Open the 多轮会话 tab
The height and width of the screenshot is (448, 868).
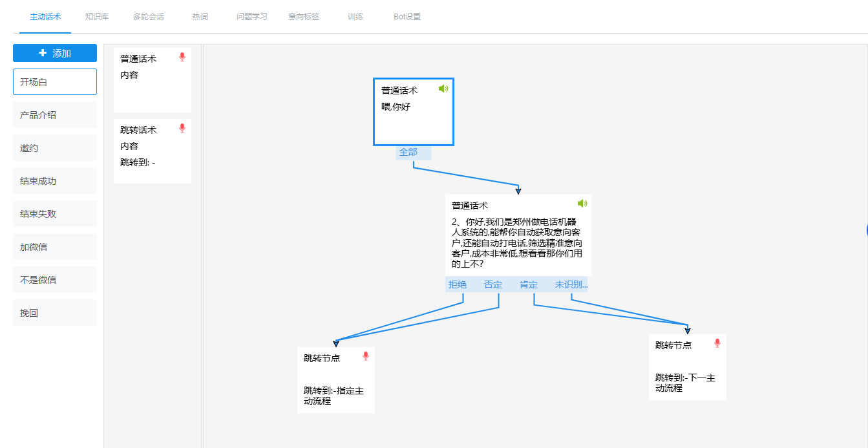click(149, 17)
